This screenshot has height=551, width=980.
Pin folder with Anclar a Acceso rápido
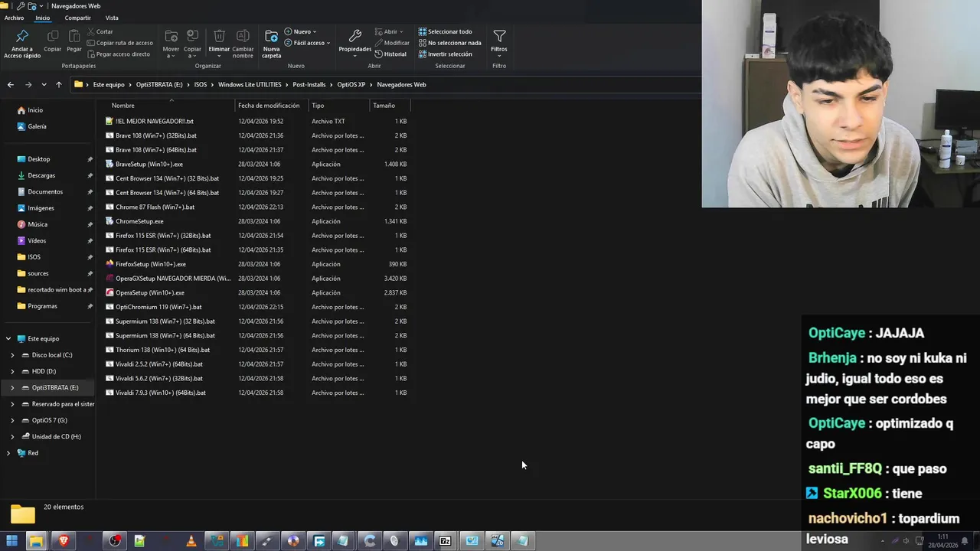click(x=22, y=44)
